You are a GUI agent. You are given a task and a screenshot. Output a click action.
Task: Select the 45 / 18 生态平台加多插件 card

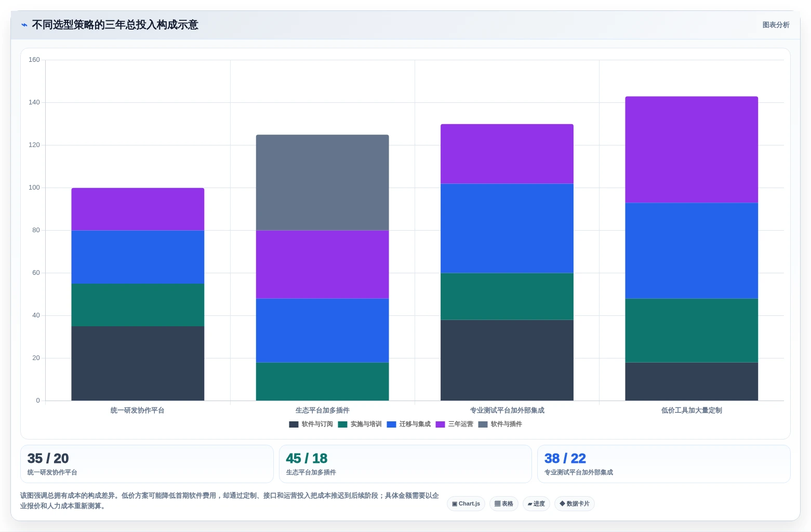405,464
